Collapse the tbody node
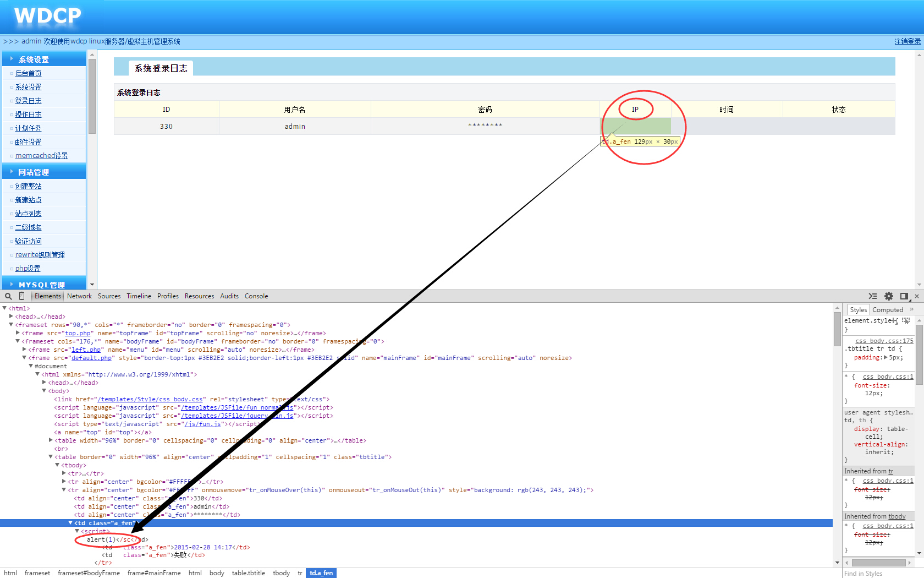 click(x=57, y=465)
